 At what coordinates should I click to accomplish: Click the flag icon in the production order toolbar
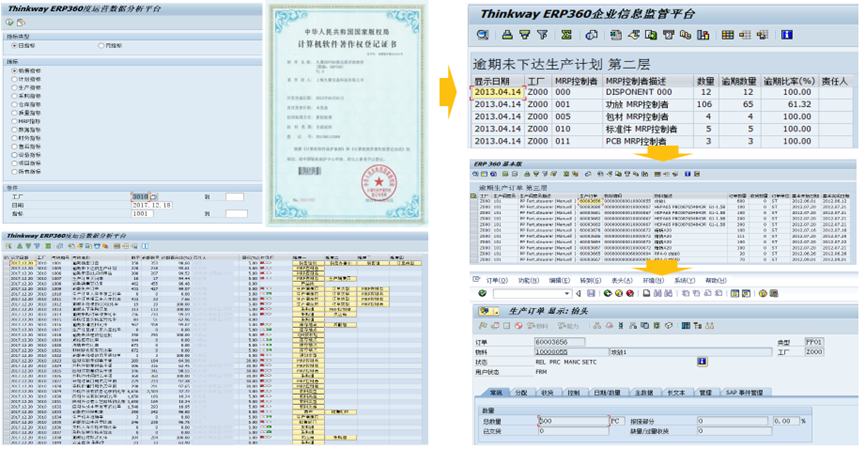483,326
